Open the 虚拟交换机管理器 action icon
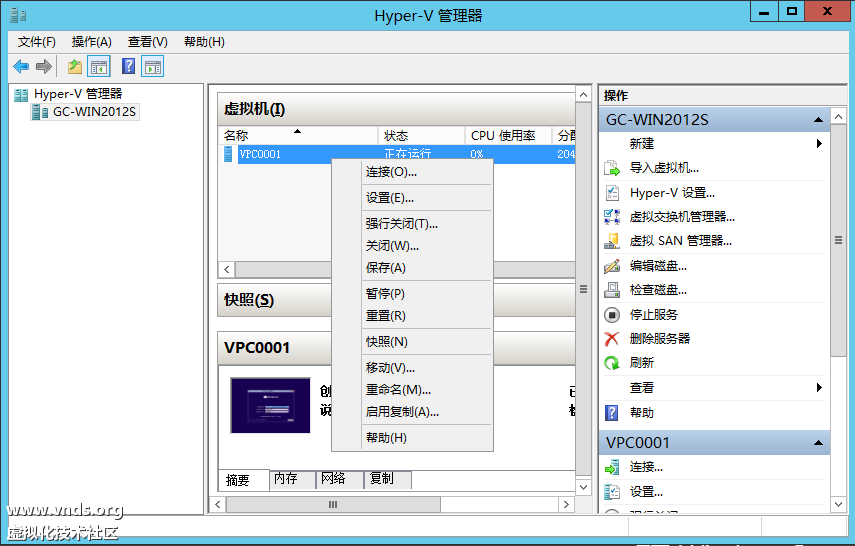 (612, 217)
